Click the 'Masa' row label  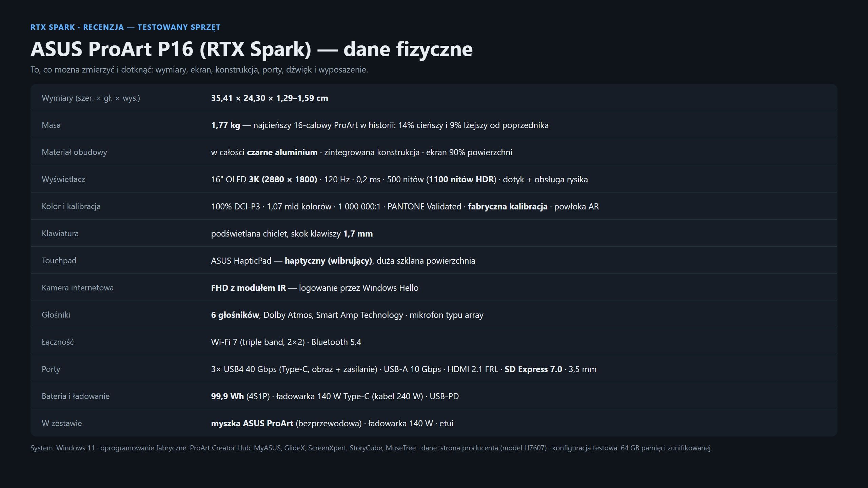51,125
